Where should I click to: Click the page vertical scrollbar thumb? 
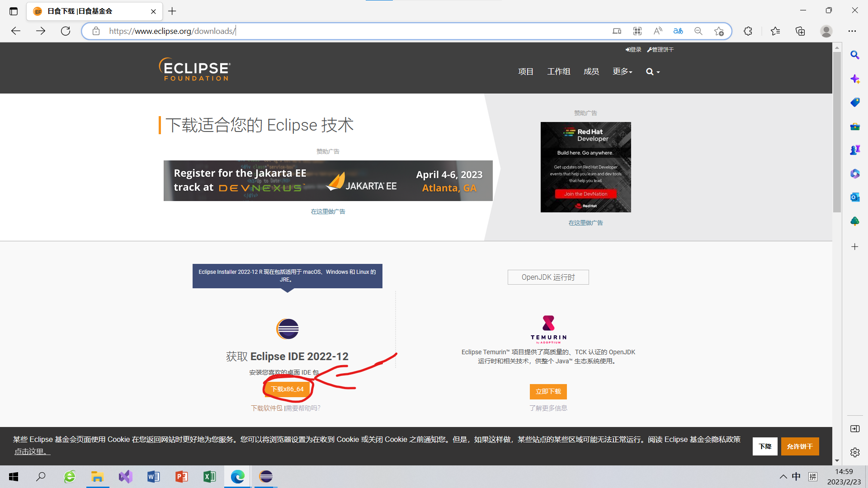coord(837,131)
